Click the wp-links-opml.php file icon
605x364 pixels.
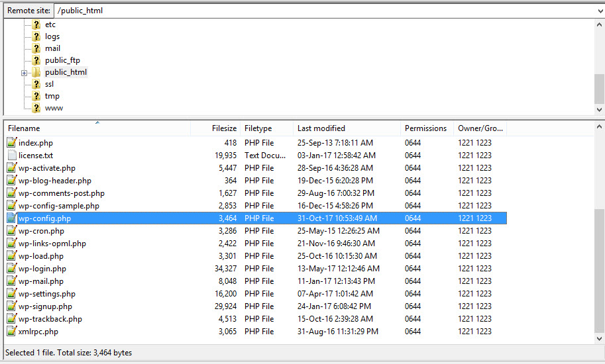12,244
